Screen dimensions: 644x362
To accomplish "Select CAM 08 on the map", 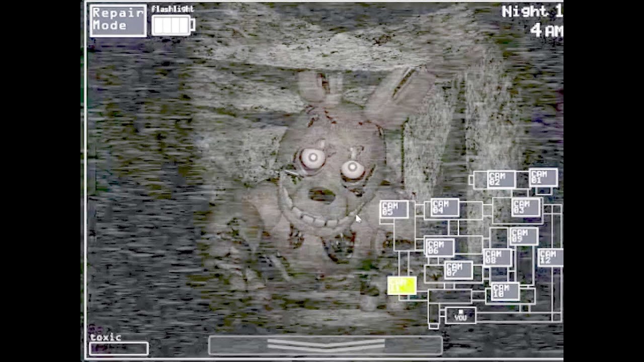I will click(498, 258).
